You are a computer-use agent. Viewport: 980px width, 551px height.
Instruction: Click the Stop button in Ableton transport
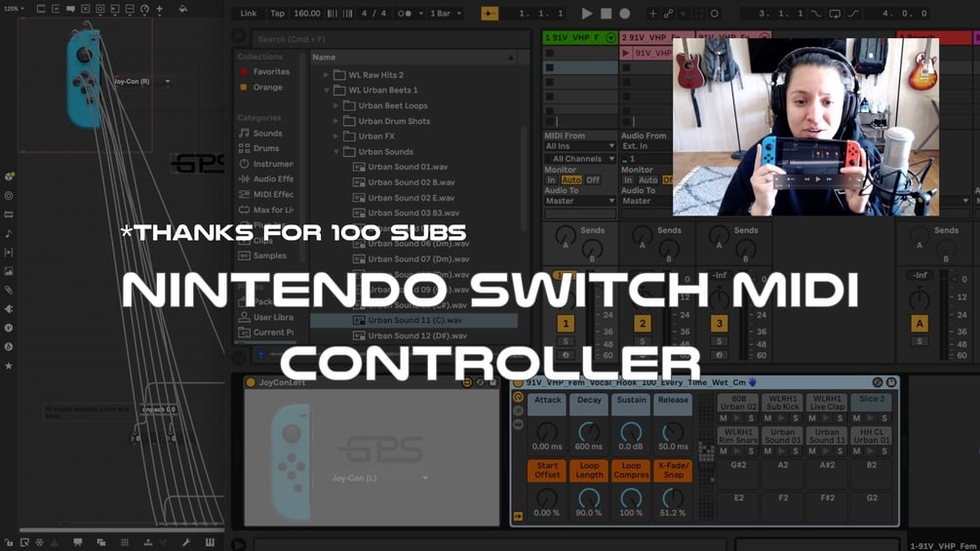606,13
